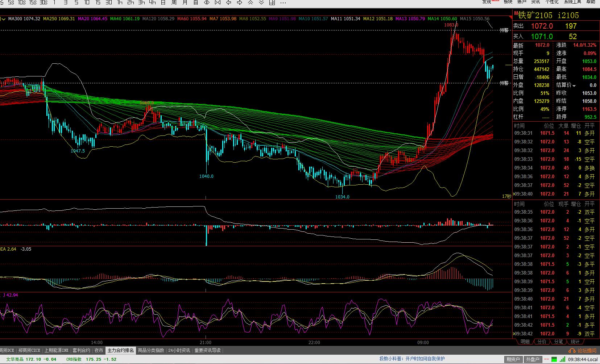Open the 开户时如何自我保护 news link
This screenshot has width=600, height=364.
point(425,359)
